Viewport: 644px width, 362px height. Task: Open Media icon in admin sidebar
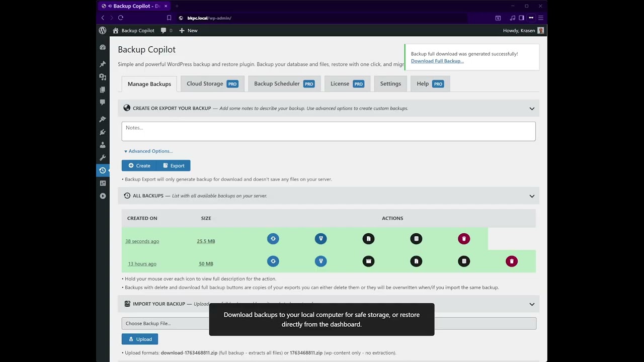[x=103, y=77]
